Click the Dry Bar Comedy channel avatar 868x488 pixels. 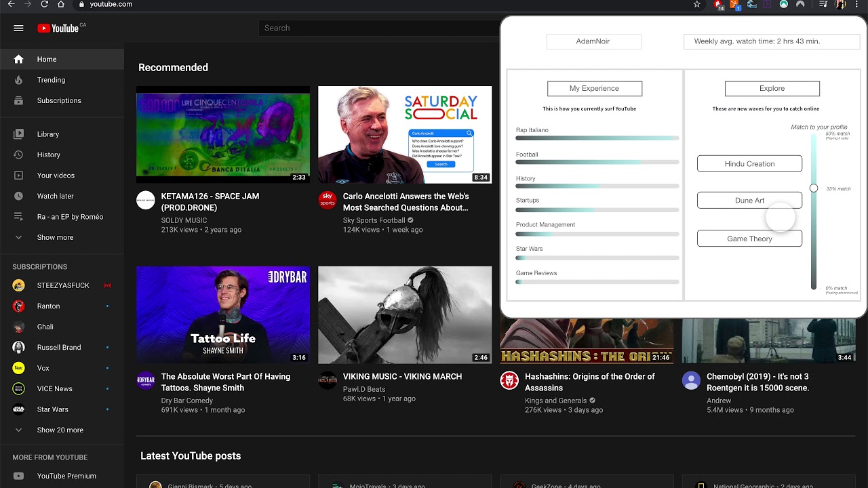[x=146, y=380]
